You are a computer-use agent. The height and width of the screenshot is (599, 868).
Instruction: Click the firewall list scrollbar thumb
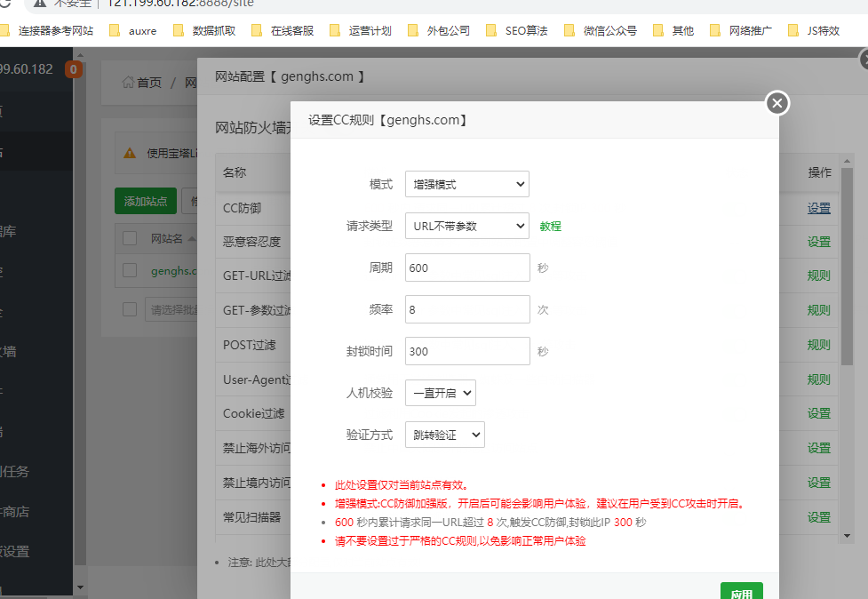[x=847, y=266]
